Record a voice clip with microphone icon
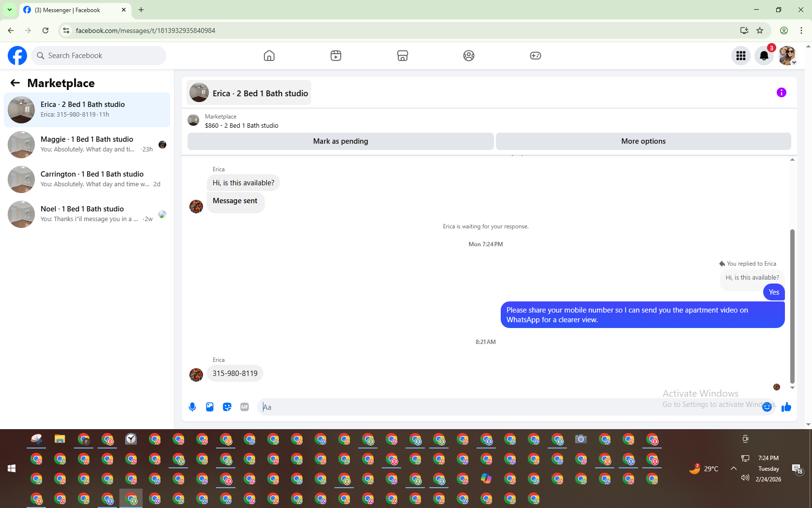The height and width of the screenshot is (508, 812). pos(192,407)
